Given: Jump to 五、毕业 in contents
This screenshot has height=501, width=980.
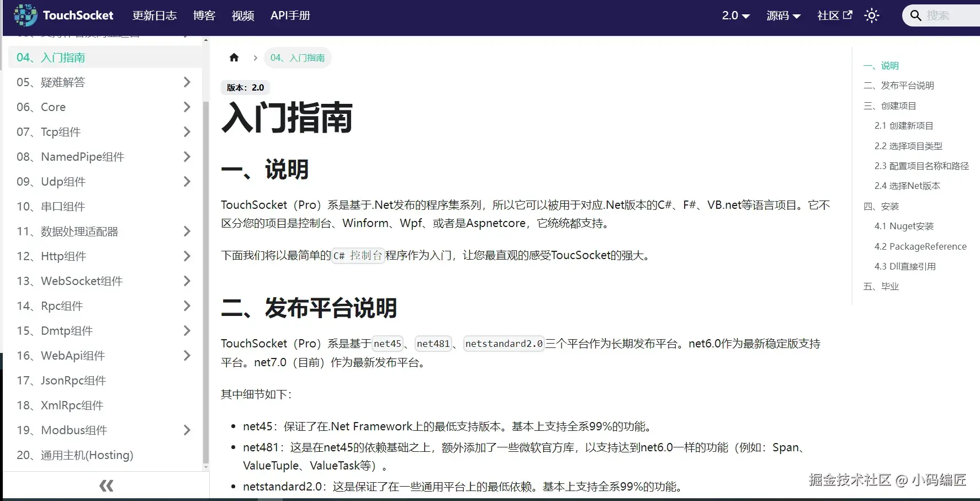Looking at the screenshot, I should 881,286.
